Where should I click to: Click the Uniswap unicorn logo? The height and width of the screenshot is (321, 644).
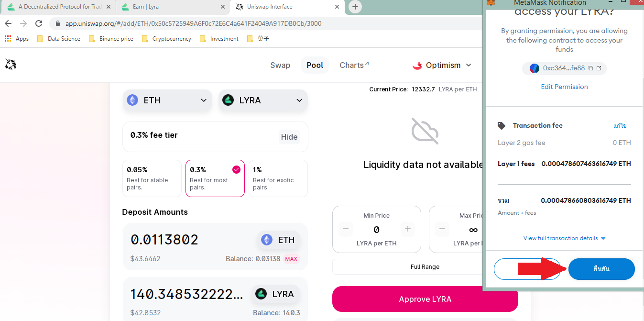click(11, 65)
